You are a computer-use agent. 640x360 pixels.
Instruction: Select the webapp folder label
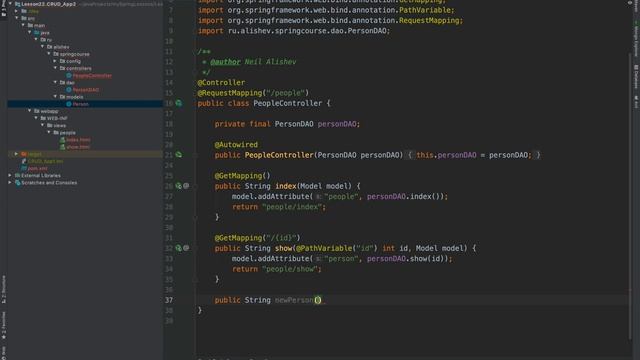click(49, 111)
